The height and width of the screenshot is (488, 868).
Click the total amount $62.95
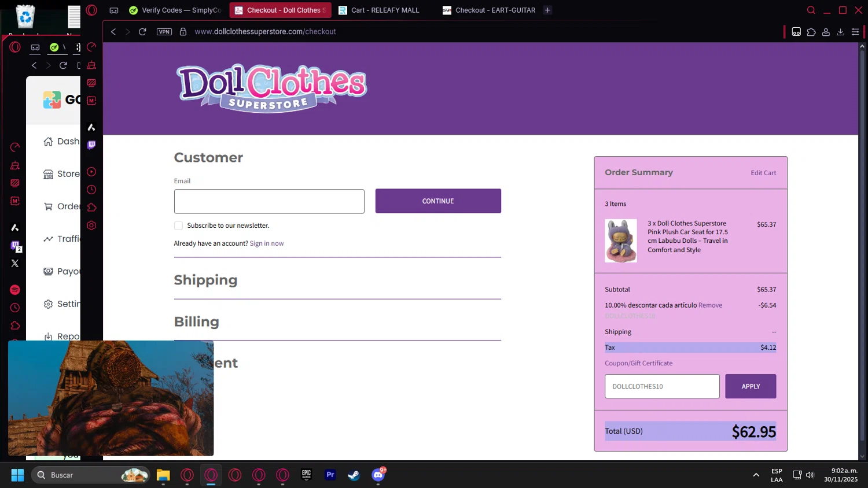tap(753, 432)
